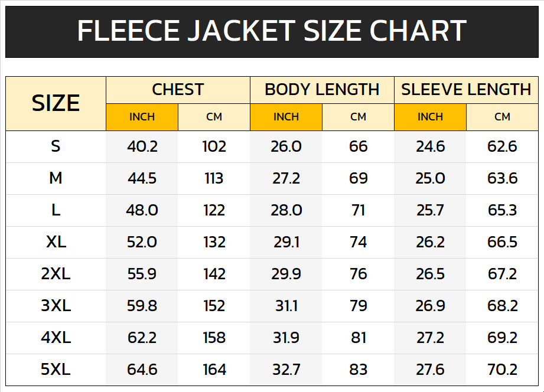
Task: Select chest cm value 122 for size L
Action: click(214, 210)
